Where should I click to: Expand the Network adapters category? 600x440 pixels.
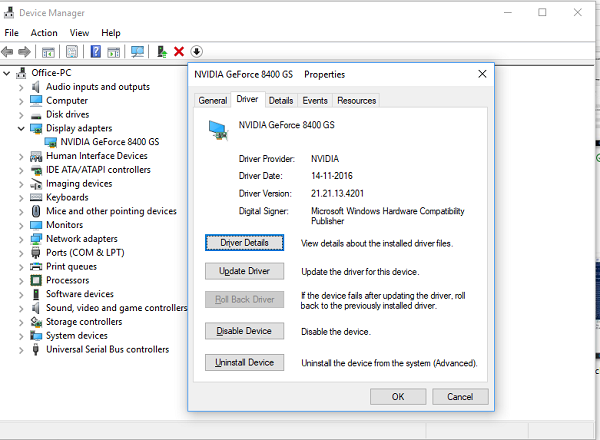(x=21, y=239)
